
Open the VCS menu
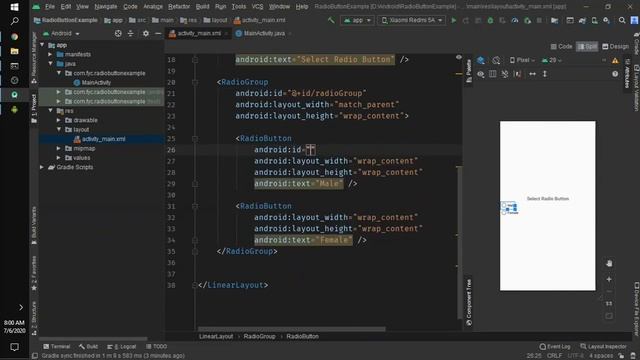tap(258, 7)
